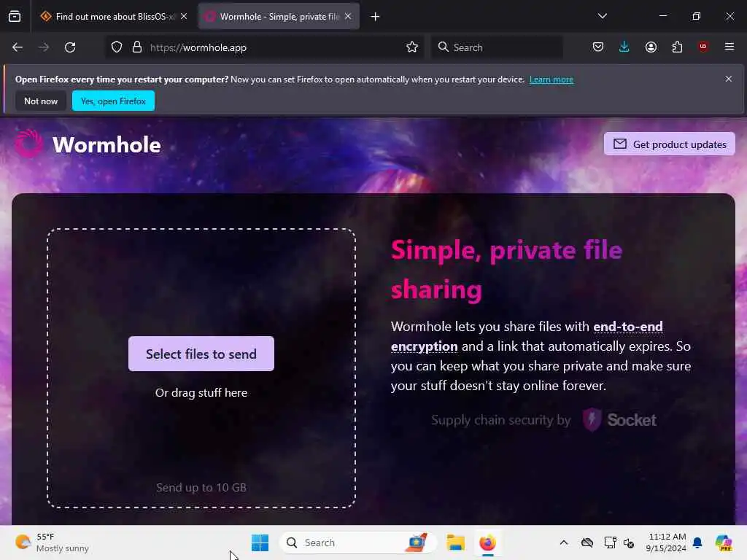Screen dimensions: 747x560
Task: Click the end-to-end encryption underlined term
Action: (527, 336)
